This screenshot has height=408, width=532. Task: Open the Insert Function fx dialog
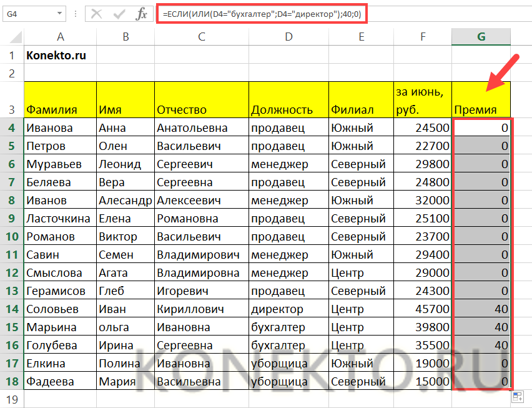[x=142, y=14]
